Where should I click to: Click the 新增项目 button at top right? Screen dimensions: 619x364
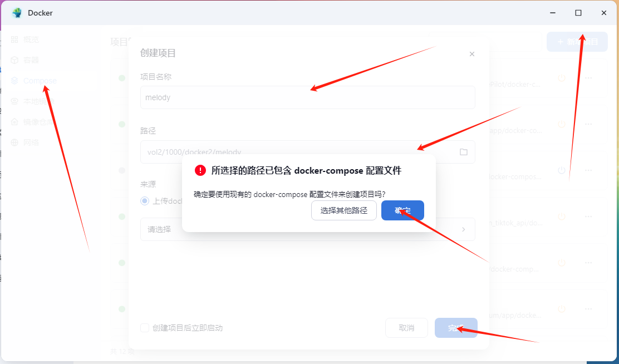pos(577,42)
